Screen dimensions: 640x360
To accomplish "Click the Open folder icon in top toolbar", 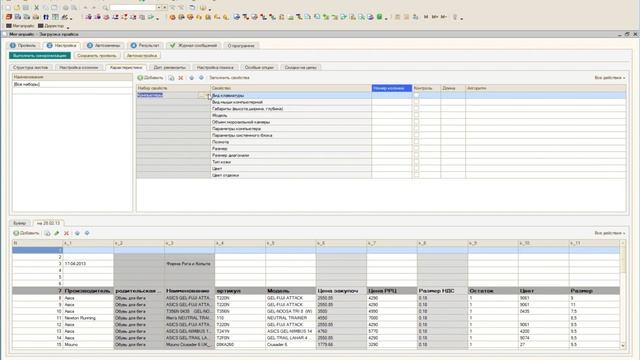I will tap(17, 7).
